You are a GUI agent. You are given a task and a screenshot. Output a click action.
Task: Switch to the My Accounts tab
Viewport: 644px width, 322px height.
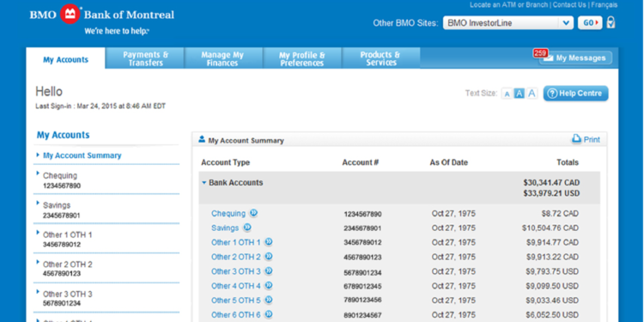[66, 58]
